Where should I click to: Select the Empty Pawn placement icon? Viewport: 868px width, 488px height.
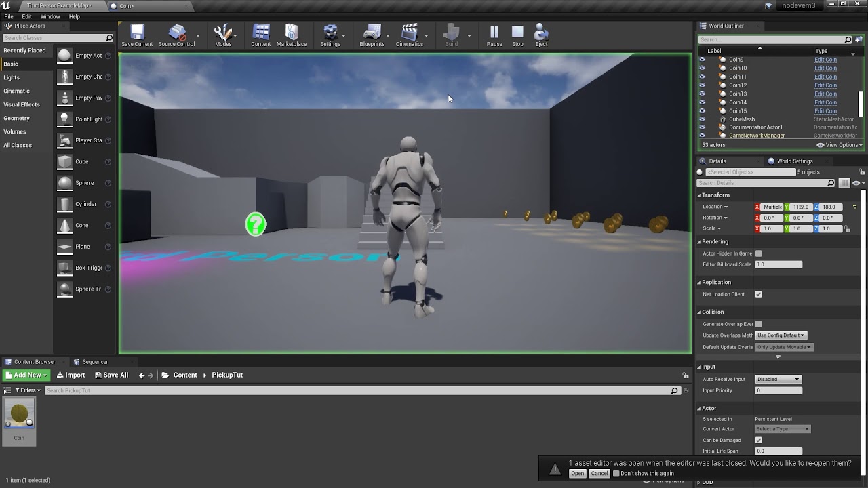pos(64,98)
